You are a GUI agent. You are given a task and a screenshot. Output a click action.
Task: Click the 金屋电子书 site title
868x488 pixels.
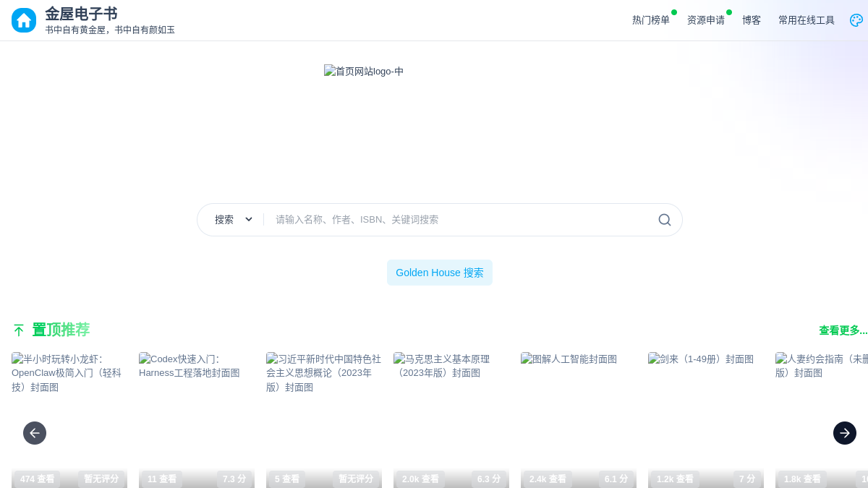coord(81,14)
